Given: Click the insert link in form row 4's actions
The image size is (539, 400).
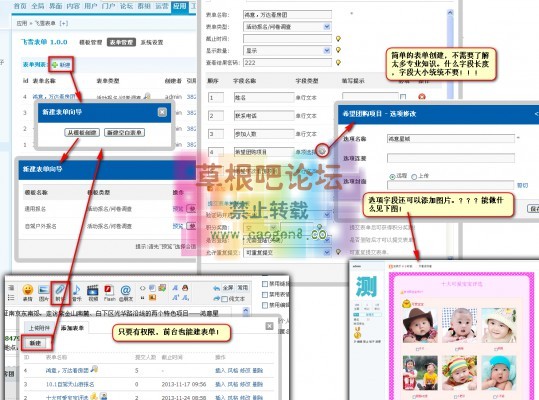Looking at the screenshot, I should [x=220, y=370].
